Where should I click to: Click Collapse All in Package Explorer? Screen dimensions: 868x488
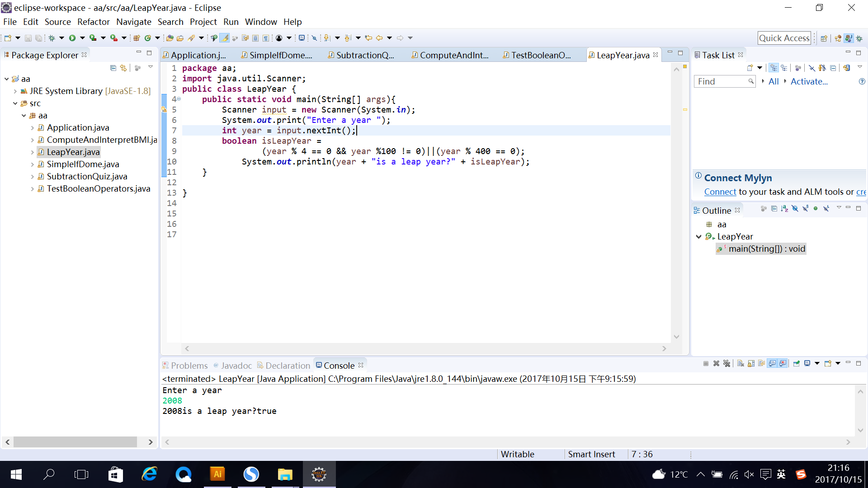coord(113,68)
